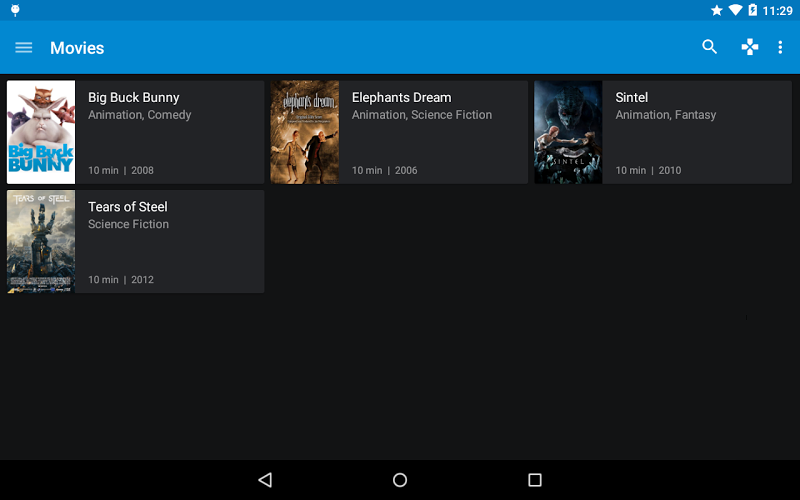Image resolution: width=800 pixels, height=500 pixels.
Task: Click the Sintel movie title text
Action: [632, 97]
